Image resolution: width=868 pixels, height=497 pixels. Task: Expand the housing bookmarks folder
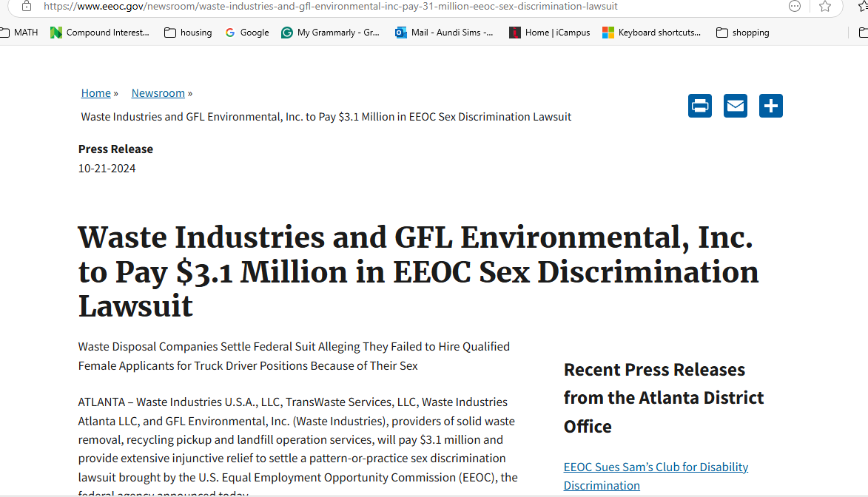(188, 33)
